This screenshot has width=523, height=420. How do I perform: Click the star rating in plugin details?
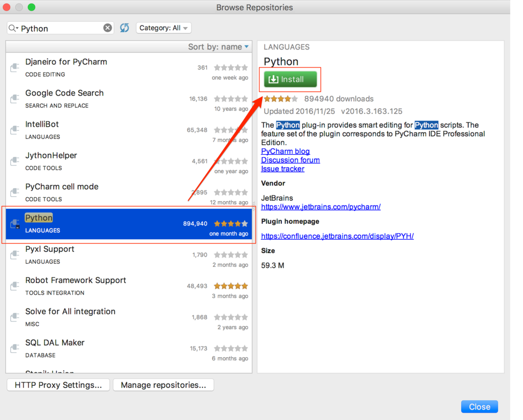pyautogui.click(x=280, y=99)
